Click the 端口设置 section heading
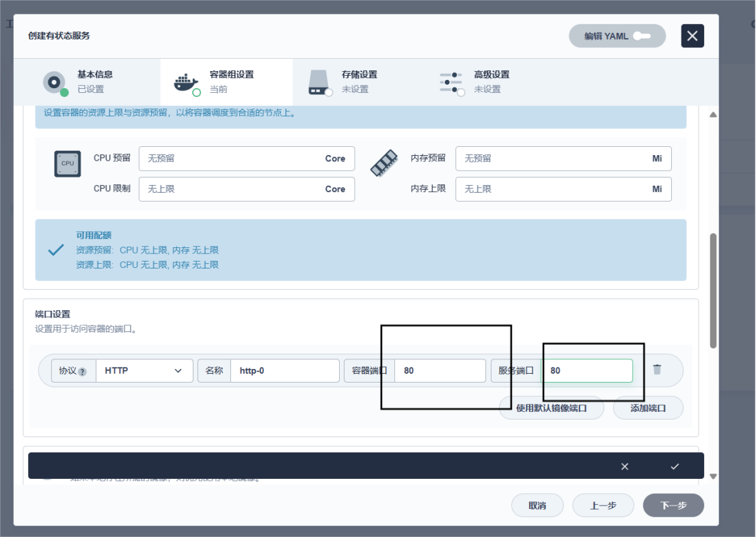The image size is (756, 537). coord(53,314)
